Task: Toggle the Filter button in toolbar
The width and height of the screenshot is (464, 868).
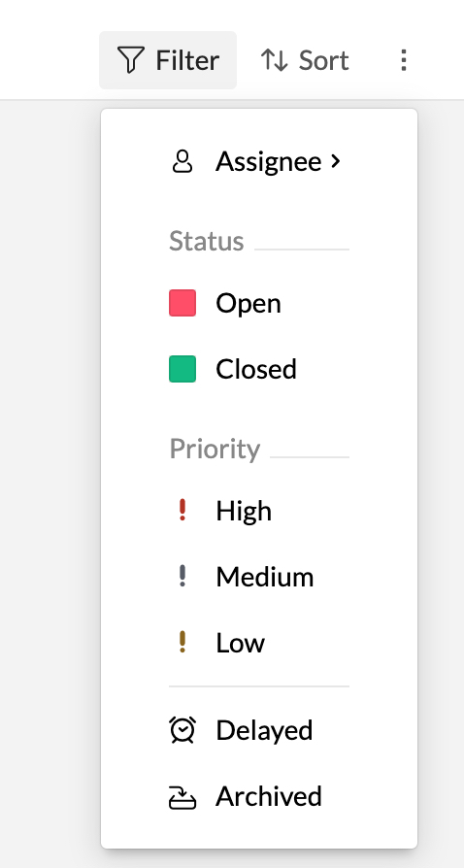Action: pos(168,60)
